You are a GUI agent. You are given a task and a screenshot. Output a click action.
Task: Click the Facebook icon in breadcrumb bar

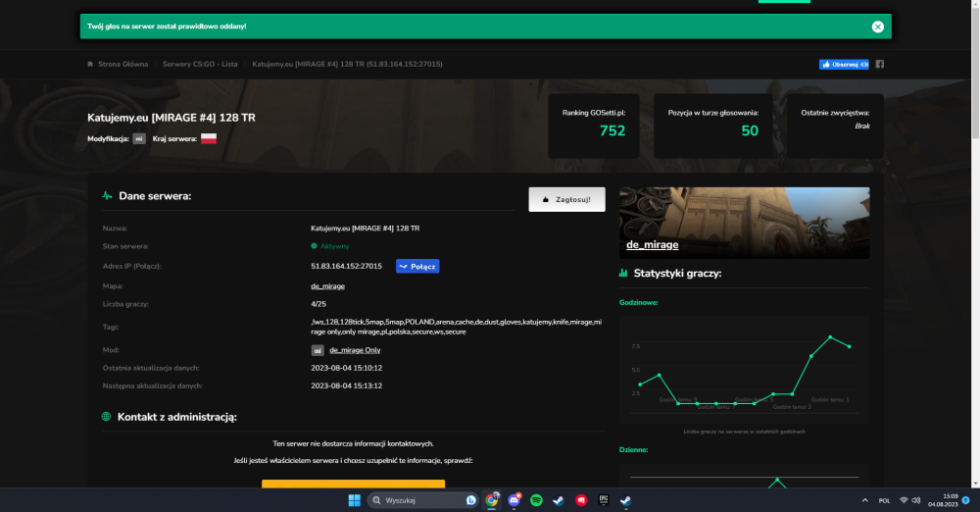pyautogui.click(x=879, y=64)
